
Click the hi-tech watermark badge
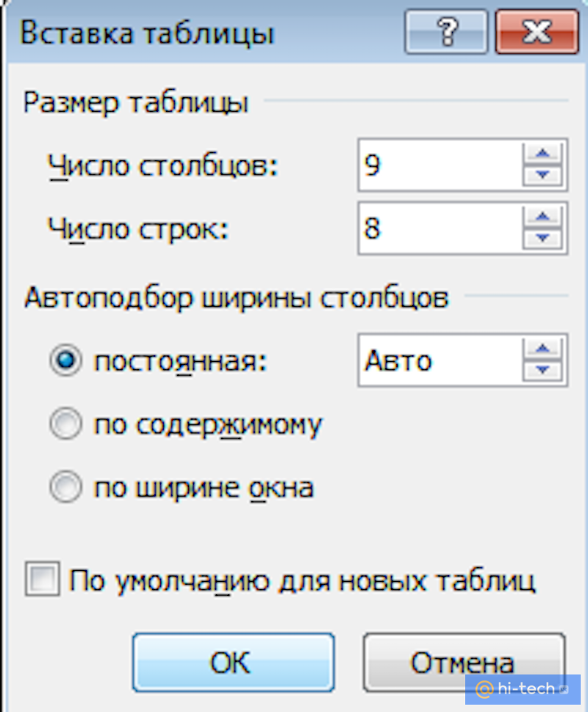click(x=522, y=688)
